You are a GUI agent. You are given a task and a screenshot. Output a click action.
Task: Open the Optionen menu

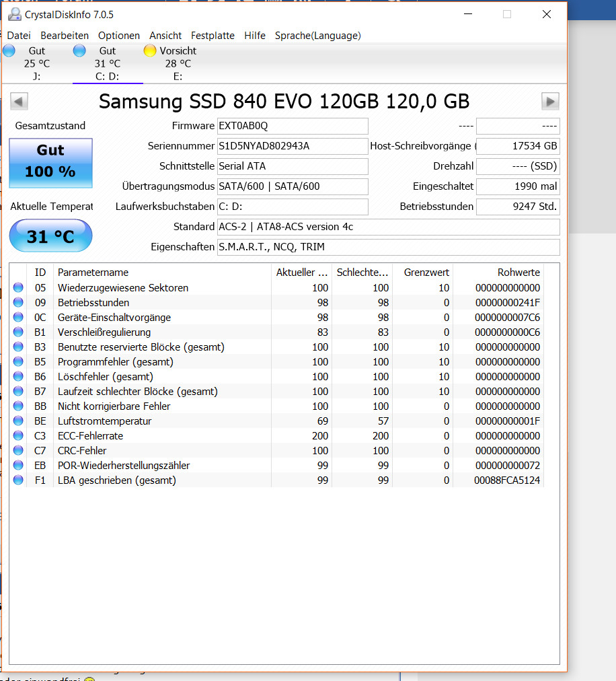coord(118,36)
